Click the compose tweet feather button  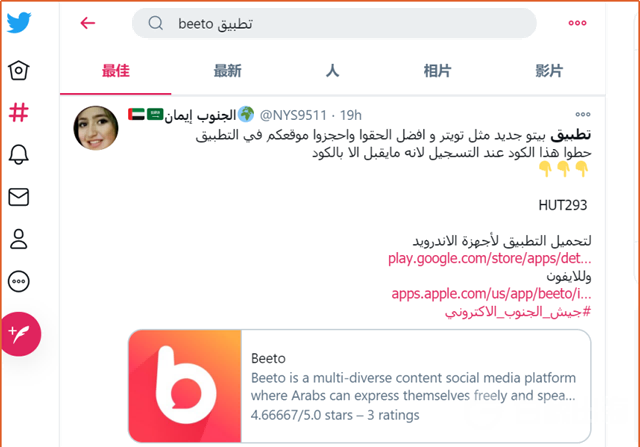coord(21,334)
